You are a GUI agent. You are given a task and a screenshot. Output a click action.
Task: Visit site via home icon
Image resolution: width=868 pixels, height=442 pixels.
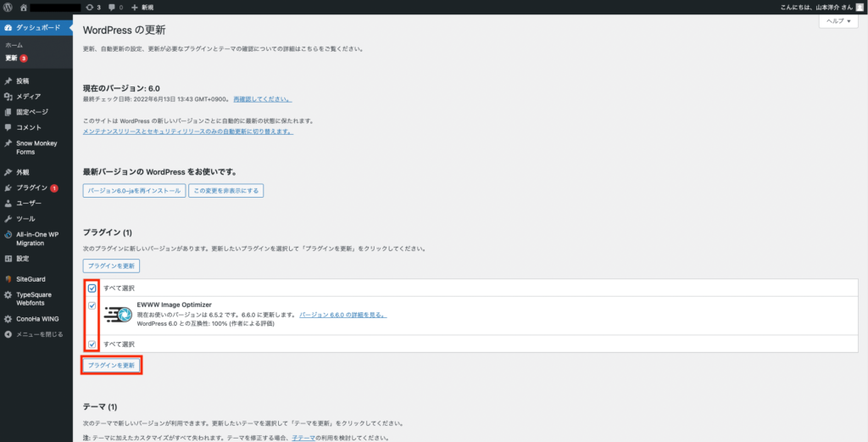click(x=23, y=7)
